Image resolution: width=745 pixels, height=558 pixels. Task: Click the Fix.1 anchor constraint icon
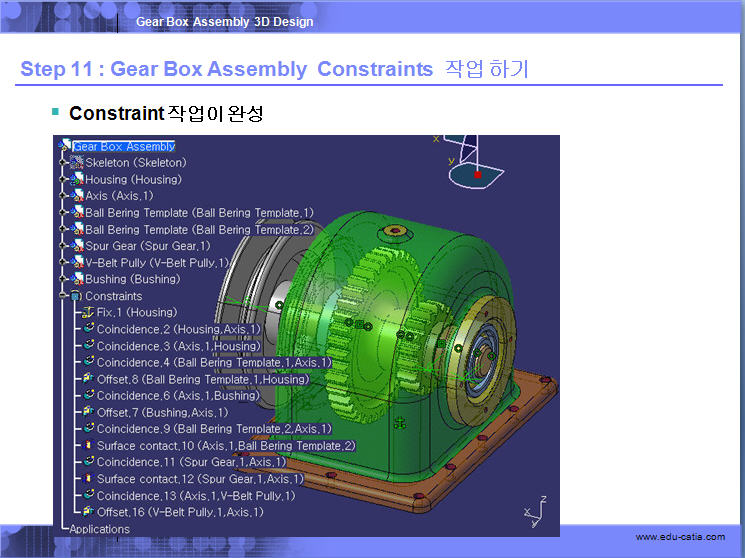tap(88, 313)
